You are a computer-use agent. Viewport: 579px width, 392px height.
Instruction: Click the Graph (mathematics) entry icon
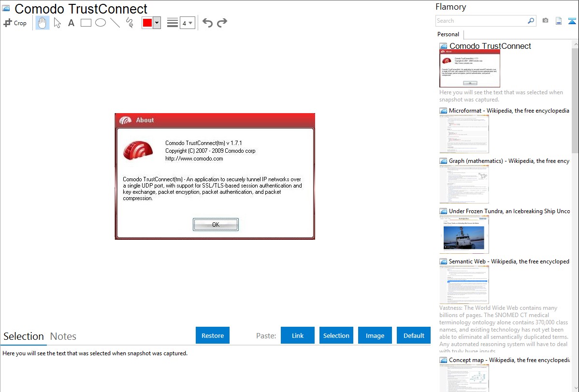443,161
